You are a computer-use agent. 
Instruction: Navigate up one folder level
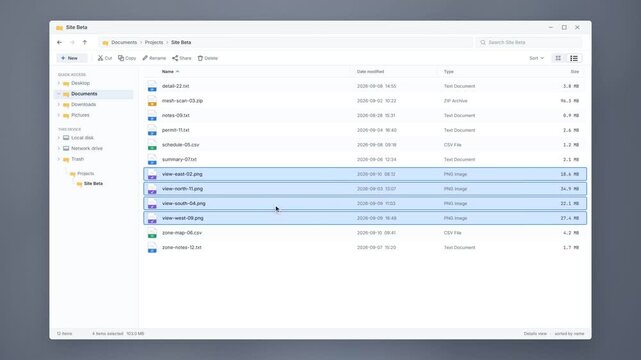click(x=85, y=42)
